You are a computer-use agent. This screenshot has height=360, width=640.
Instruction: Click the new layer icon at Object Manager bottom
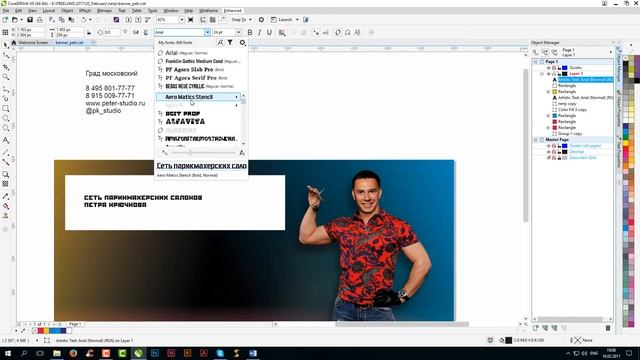[x=536, y=328]
